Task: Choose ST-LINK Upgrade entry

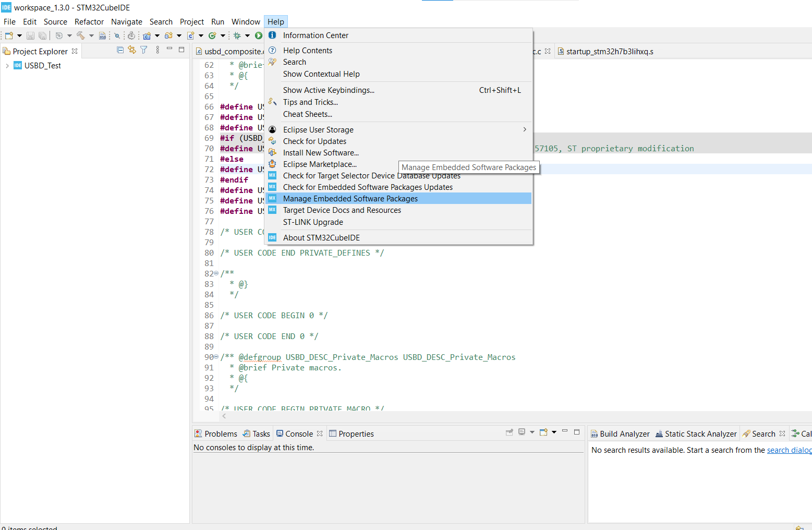Action: tap(399, 222)
